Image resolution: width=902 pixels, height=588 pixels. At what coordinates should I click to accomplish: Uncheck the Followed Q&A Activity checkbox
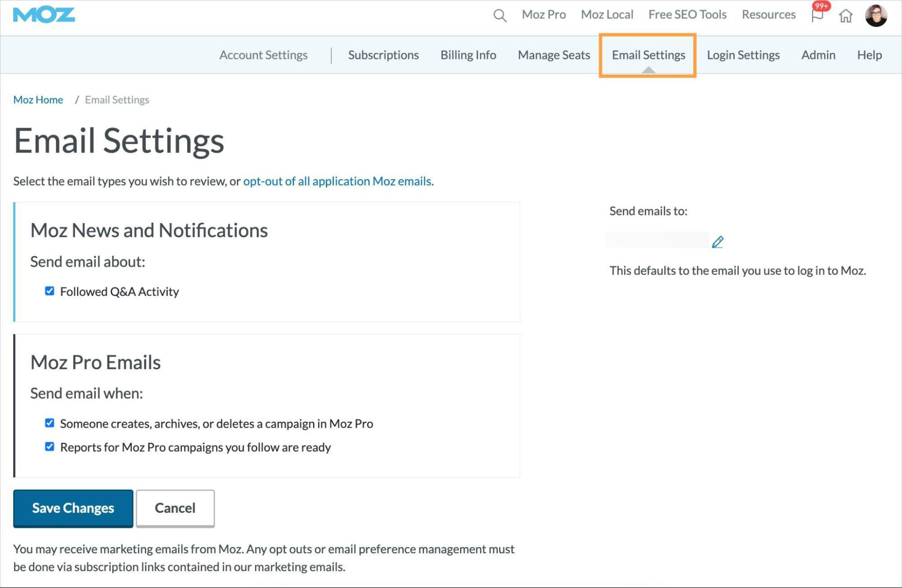coord(50,291)
